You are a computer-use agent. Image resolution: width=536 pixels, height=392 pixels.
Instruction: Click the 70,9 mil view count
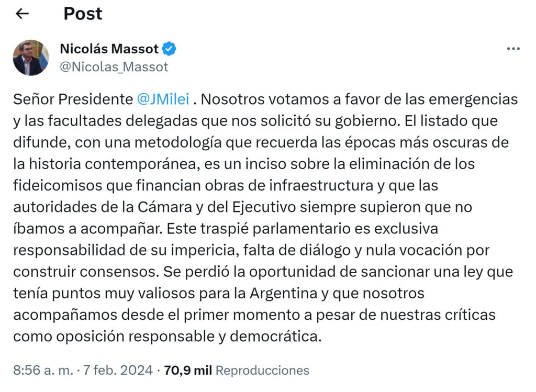click(x=187, y=371)
